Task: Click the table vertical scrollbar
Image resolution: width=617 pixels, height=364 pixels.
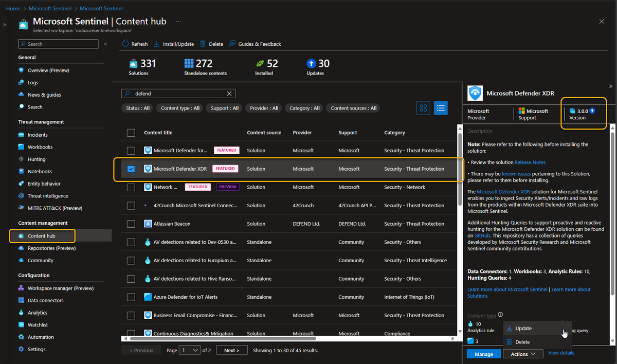Action: point(460,170)
